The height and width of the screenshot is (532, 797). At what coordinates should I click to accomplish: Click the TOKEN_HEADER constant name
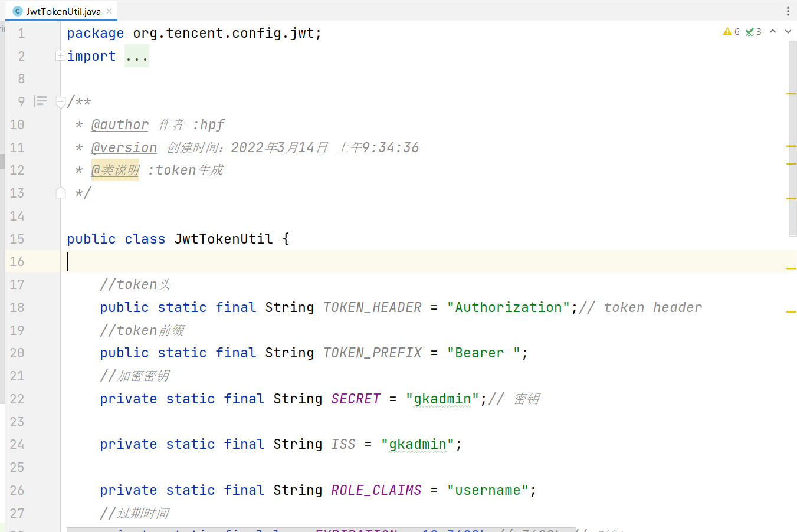pyautogui.click(x=372, y=307)
